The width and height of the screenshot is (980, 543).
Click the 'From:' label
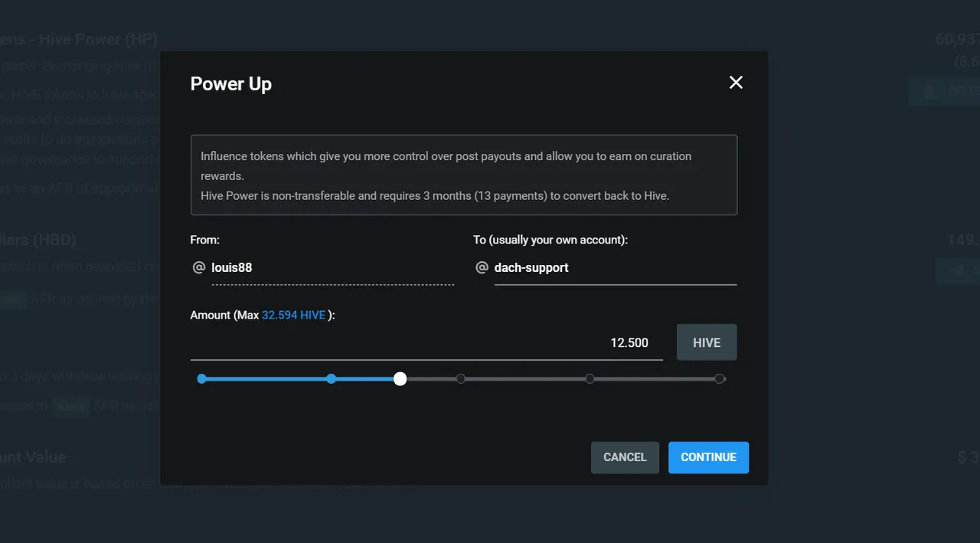click(205, 240)
